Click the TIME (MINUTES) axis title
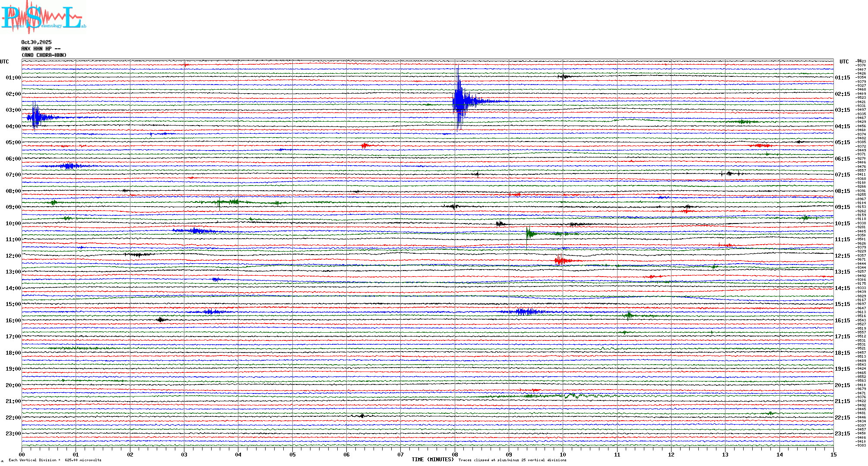The image size is (868, 466). 433,460
